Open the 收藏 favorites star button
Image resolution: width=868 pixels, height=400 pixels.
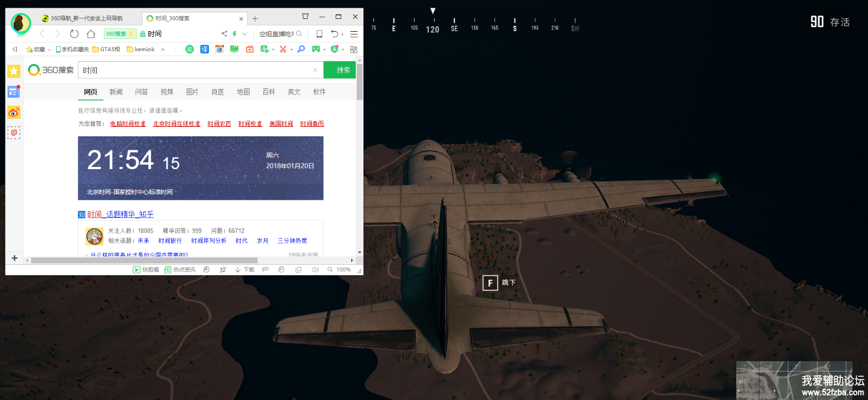pyautogui.click(x=36, y=50)
